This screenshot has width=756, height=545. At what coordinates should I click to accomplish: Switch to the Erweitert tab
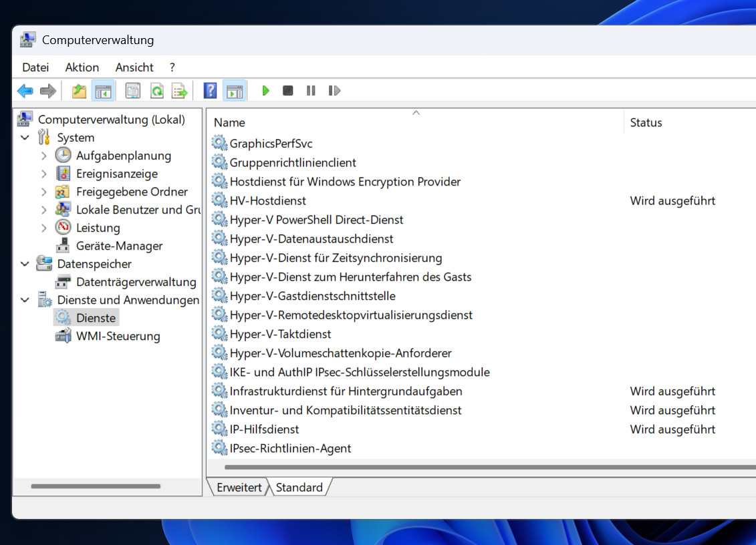(x=239, y=487)
